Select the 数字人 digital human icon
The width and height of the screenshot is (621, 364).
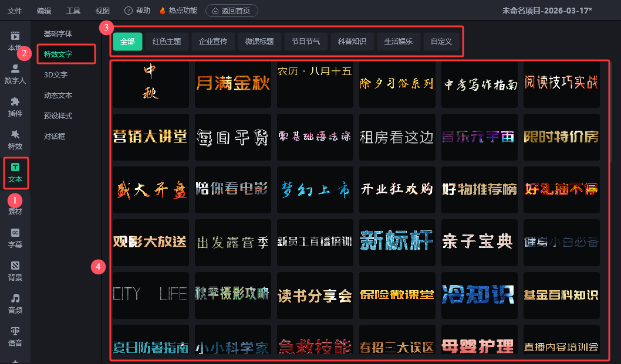click(15, 73)
